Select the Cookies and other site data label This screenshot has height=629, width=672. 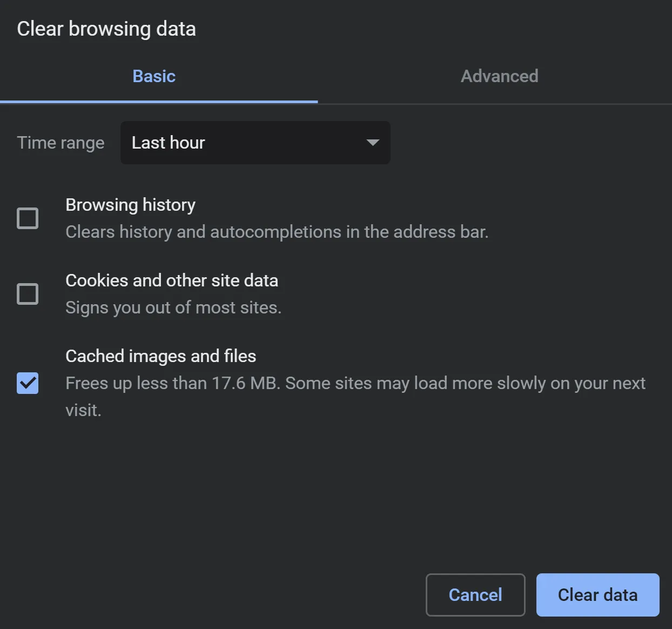point(172,280)
